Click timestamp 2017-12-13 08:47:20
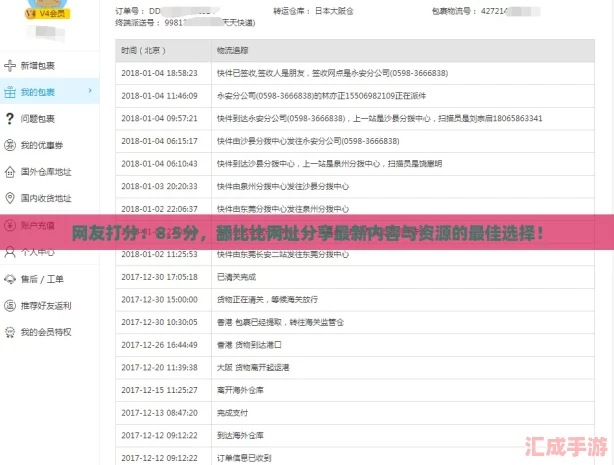This screenshot has height=465, width=614. pos(159,413)
